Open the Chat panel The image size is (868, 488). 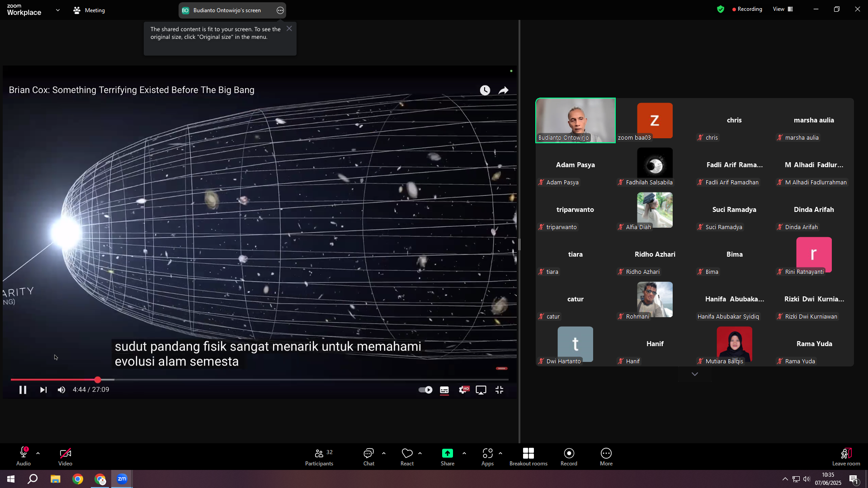click(369, 456)
